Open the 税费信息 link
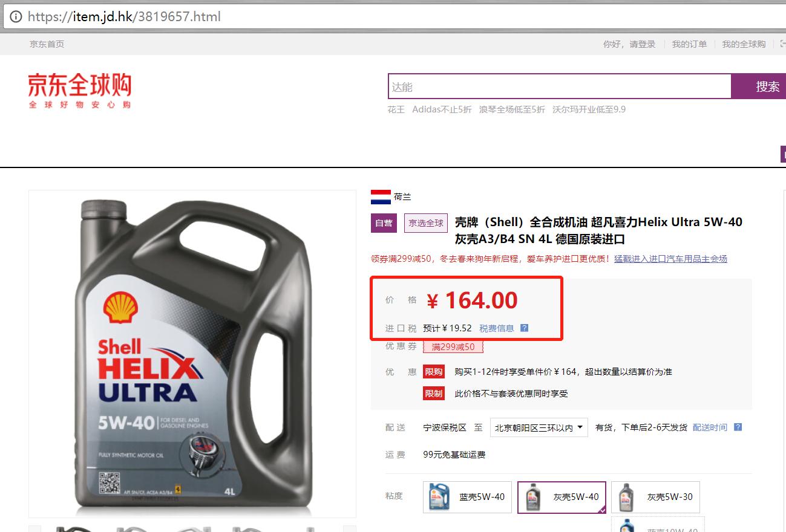This screenshot has width=786, height=532. [x=497, y=328]
